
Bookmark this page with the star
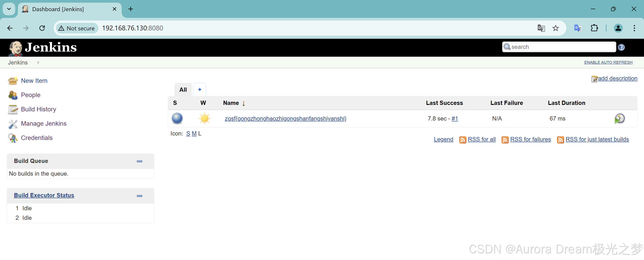tap(555, 28)
